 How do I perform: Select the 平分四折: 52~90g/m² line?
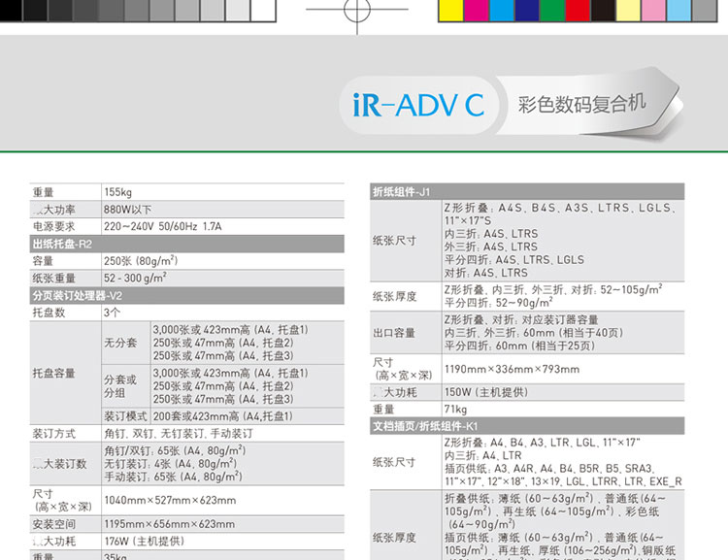coord(499,303)
